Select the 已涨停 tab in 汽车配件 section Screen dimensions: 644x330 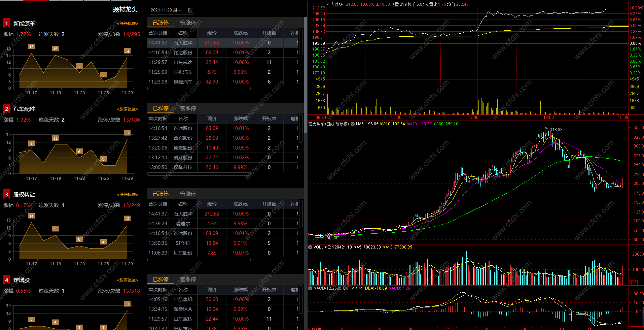coord(160,108)
